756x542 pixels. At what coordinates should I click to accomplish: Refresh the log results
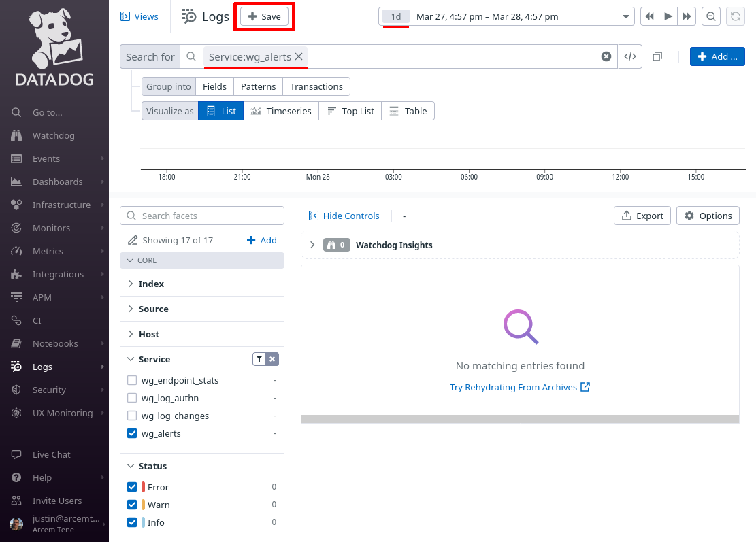[736, 16]
